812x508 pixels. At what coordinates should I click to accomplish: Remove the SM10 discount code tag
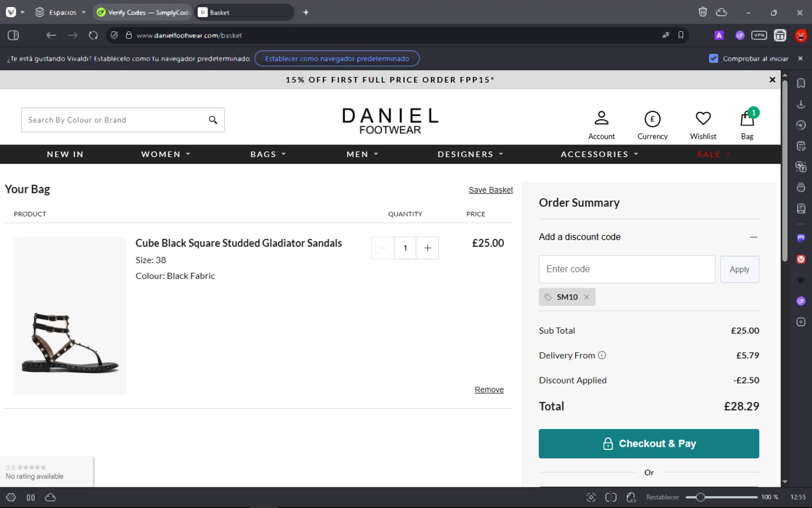(586, 297)
